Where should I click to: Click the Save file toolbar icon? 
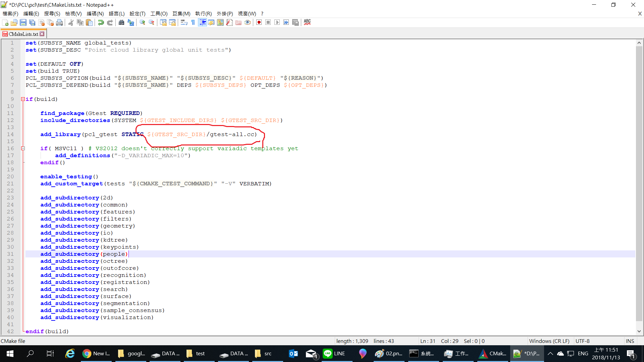point(23,22)
